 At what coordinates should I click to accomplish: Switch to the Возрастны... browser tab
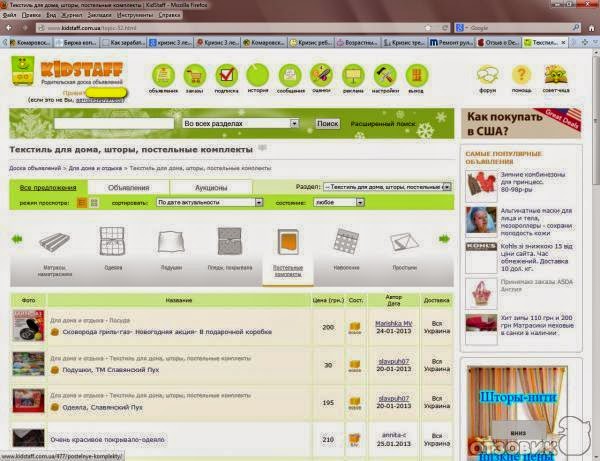tap(358, 42)
